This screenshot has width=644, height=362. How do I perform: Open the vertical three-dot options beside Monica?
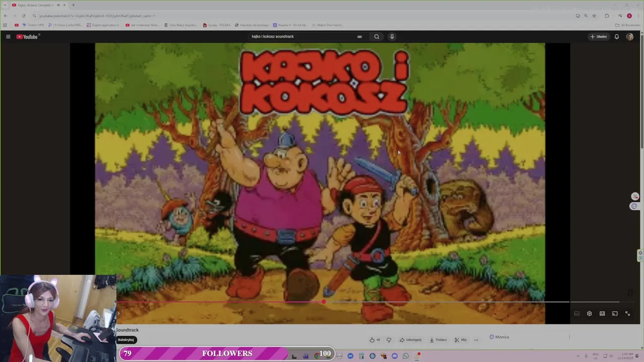click(570, 337)
